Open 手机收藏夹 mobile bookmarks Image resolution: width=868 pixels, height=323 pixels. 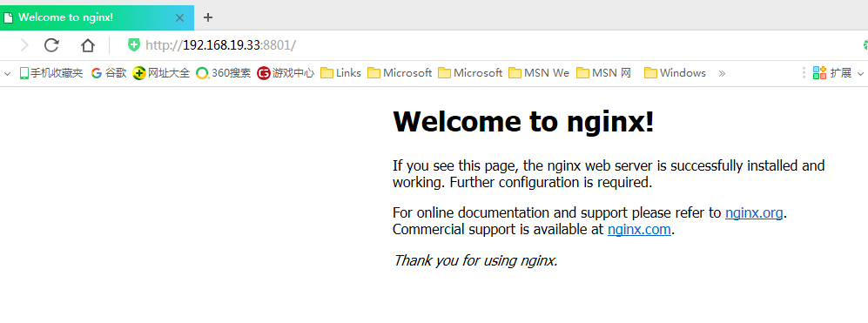click(x=50, y=73)
